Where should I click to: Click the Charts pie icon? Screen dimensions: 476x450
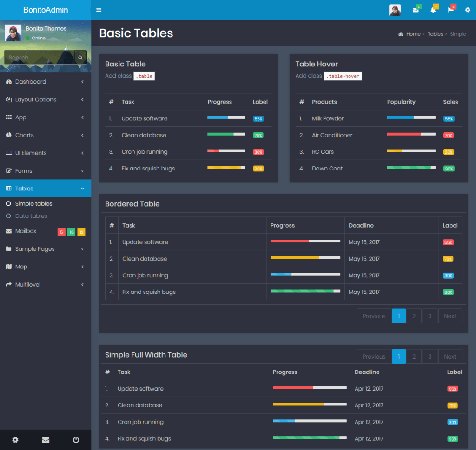pos(9,135)
